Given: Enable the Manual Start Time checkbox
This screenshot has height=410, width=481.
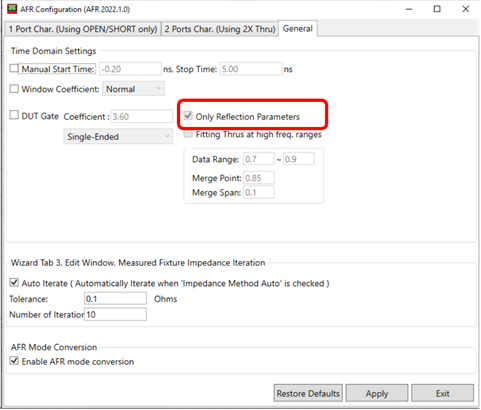Looking at the screenshot, I should tap(14, 68).
